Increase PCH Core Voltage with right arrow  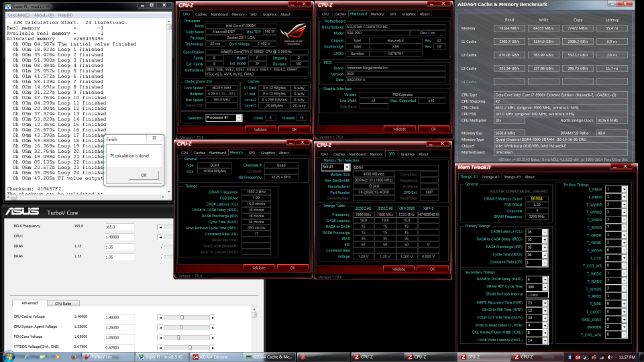pyautogui.click(x=213, y=337)
